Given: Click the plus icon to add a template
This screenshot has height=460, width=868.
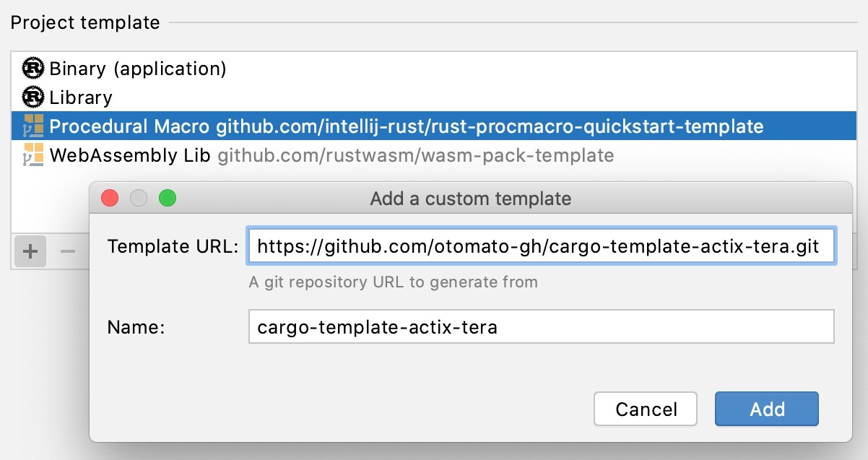Looking at the screenshot, I should click(30, 251).
